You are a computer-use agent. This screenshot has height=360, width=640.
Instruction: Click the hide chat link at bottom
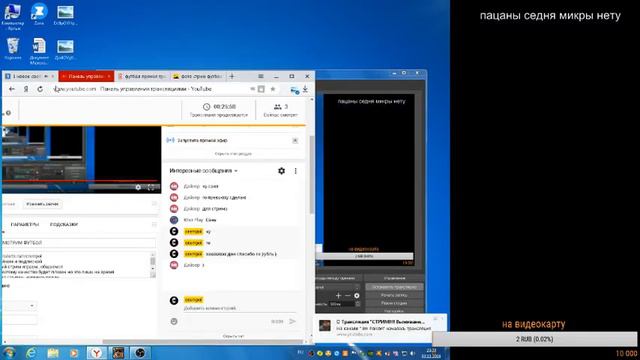233,336
